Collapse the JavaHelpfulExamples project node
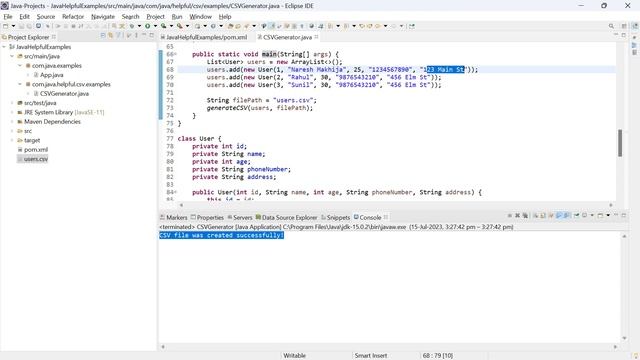The width and height of the screenshot is (640, 360). point(4,47)
